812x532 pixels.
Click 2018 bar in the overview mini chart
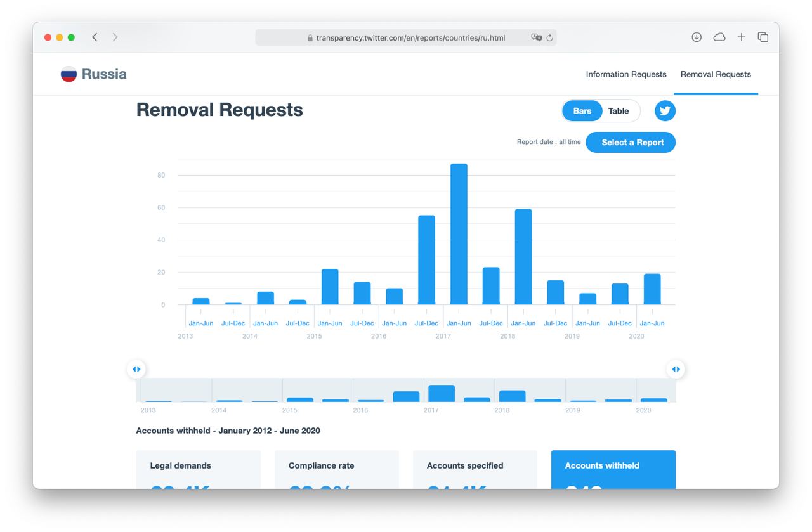pyautogui.click(x=512, y=396)
